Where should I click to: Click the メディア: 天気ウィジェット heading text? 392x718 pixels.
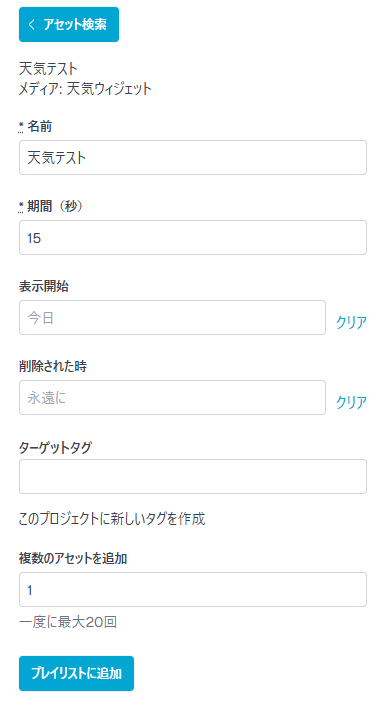[x=85, y=88]
